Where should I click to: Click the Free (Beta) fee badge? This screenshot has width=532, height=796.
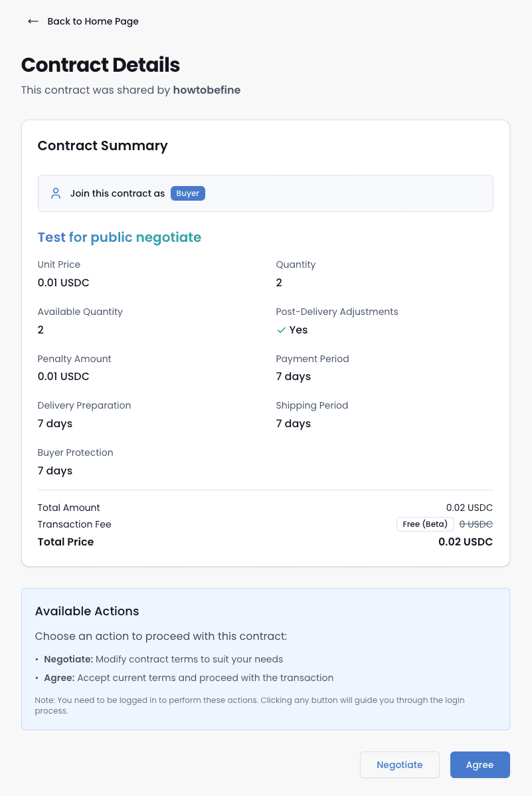tap(424, 524)
